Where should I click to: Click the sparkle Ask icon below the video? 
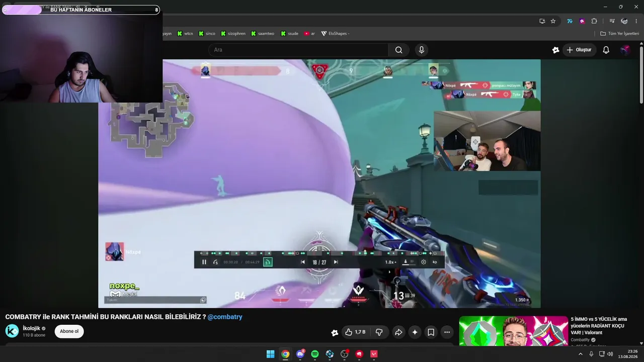[x=415, y=332]
